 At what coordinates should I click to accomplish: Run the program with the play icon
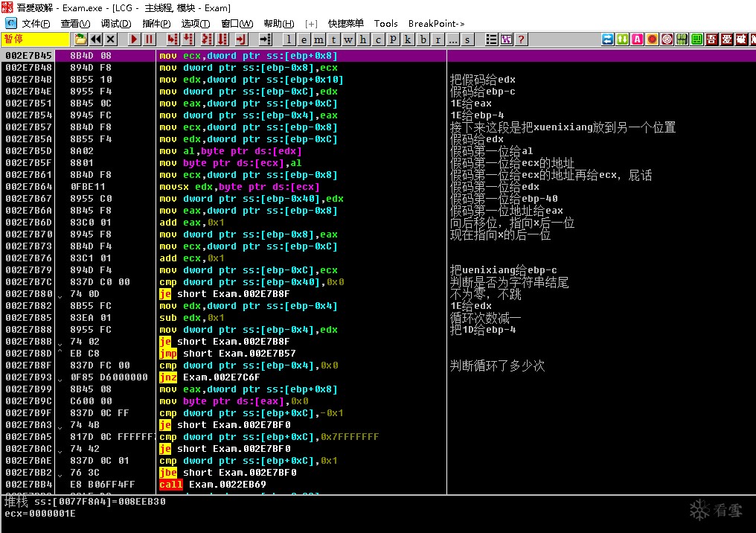[134, 39]
